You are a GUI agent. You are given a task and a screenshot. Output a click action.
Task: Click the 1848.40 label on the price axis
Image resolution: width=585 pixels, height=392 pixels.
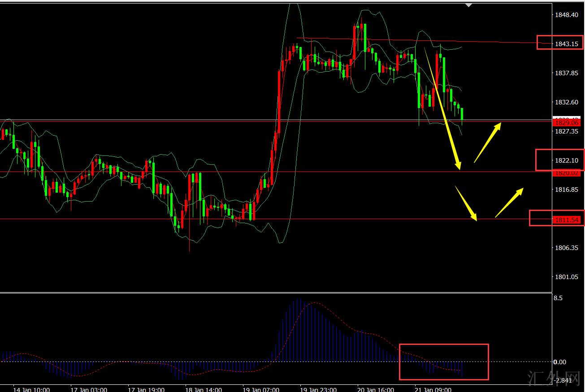pyautogui.click(x=566, y=15)
